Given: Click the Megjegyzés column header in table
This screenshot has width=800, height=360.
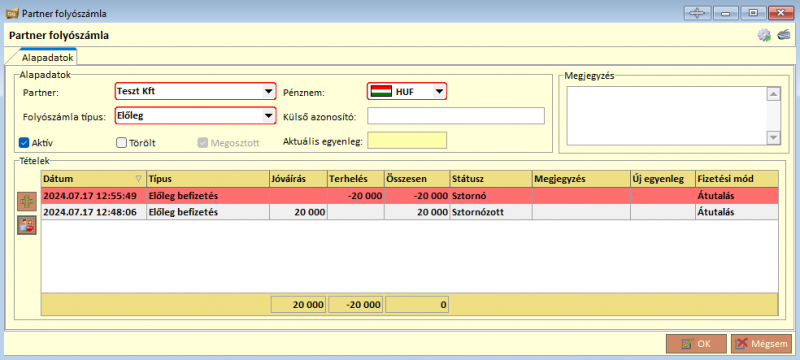Looking at the screenshot, I should pyautogui.click(x=581, y=179).
